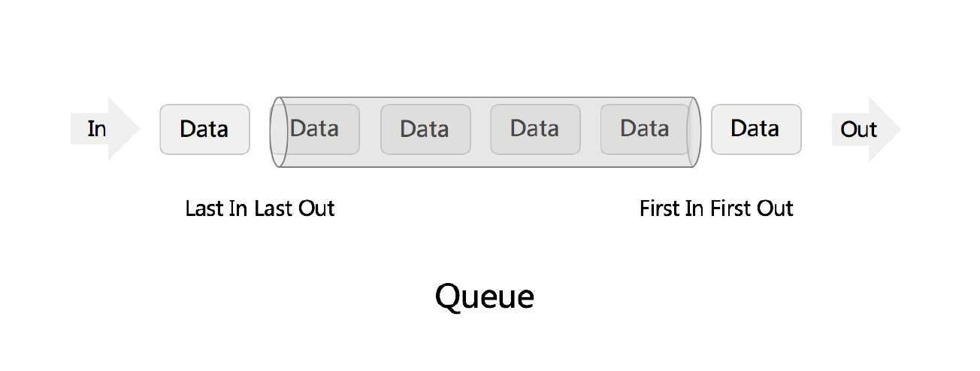980x371 pixels.
Task: Click the third Data box inside the tube
Action: [535, 129]
